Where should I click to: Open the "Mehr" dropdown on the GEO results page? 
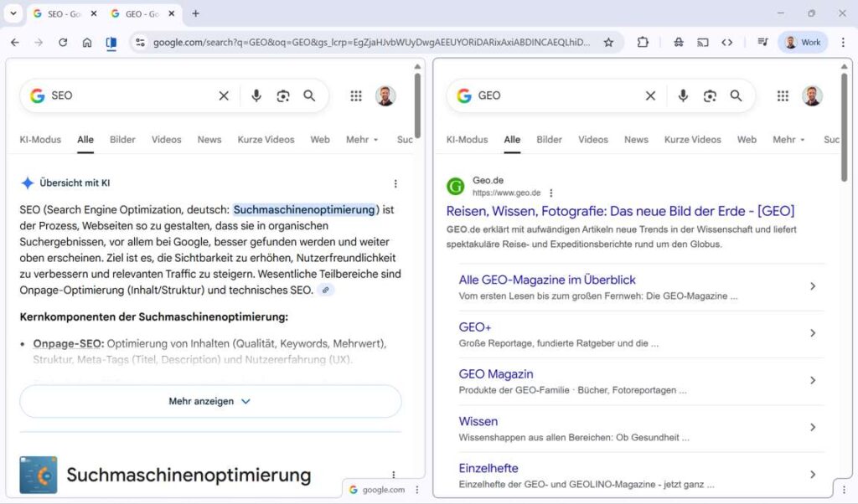pyautogui.click(x=787, y=140)
